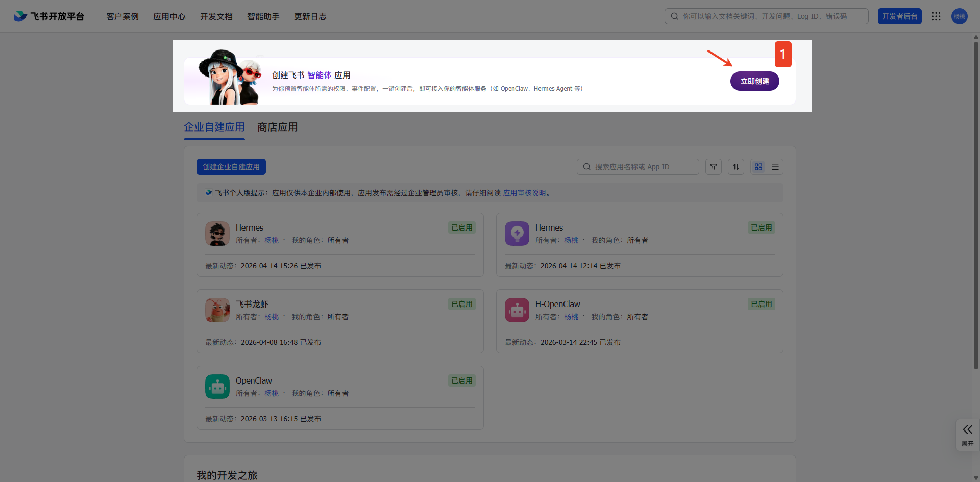Click the 已启用 badge on H-OpenClaw card

click(x=762, y=304)
